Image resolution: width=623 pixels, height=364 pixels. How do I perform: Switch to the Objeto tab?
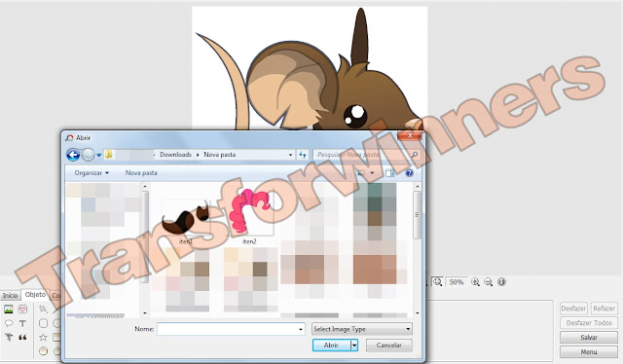pos(35,295)
